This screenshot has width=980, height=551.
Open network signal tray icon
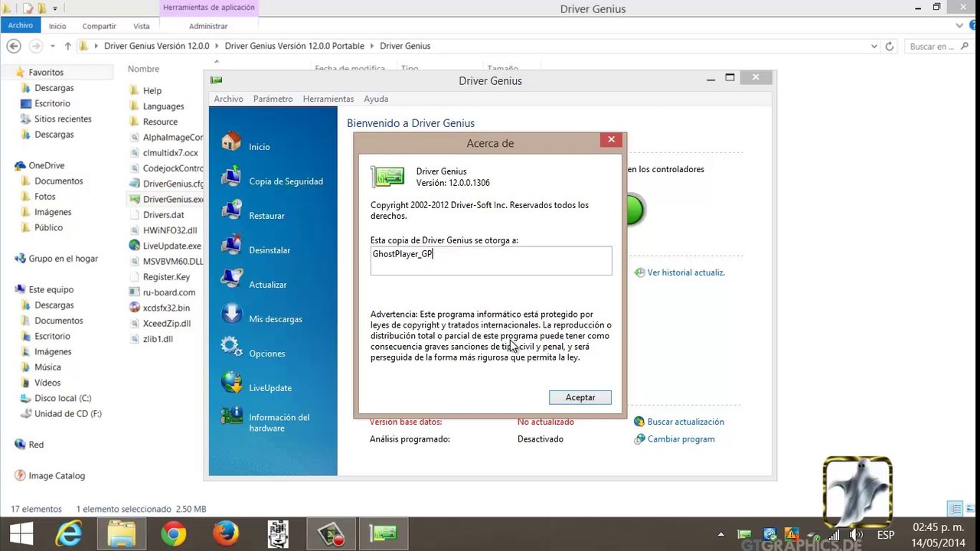point(835,535)
